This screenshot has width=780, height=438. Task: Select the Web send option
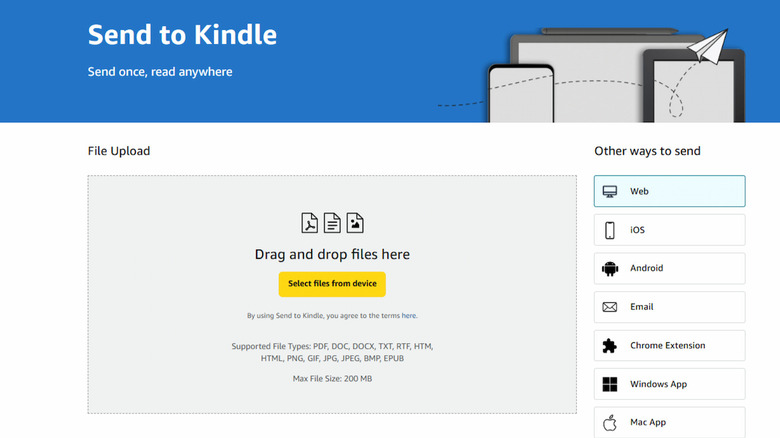pos(670,191)
